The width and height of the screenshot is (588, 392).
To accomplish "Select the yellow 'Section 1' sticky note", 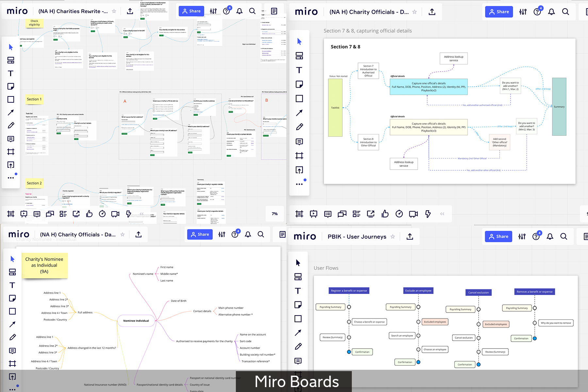I will pos(34,99).
